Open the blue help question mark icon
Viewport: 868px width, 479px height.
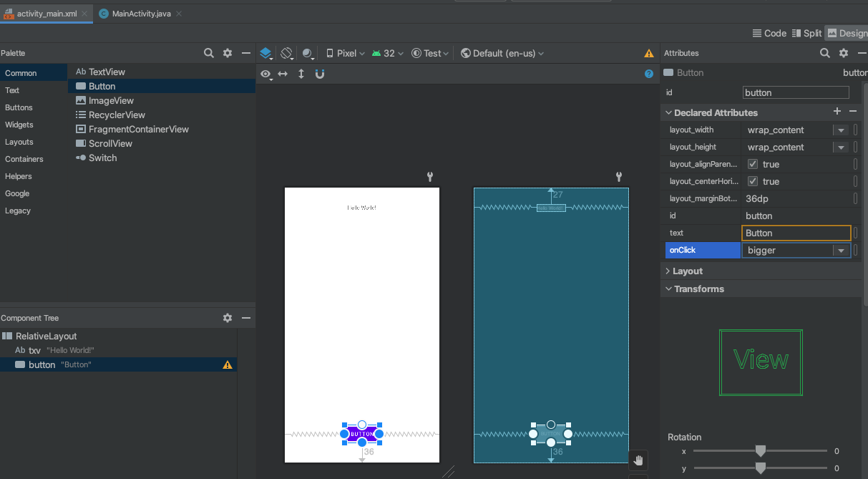(x=649, y=74)
